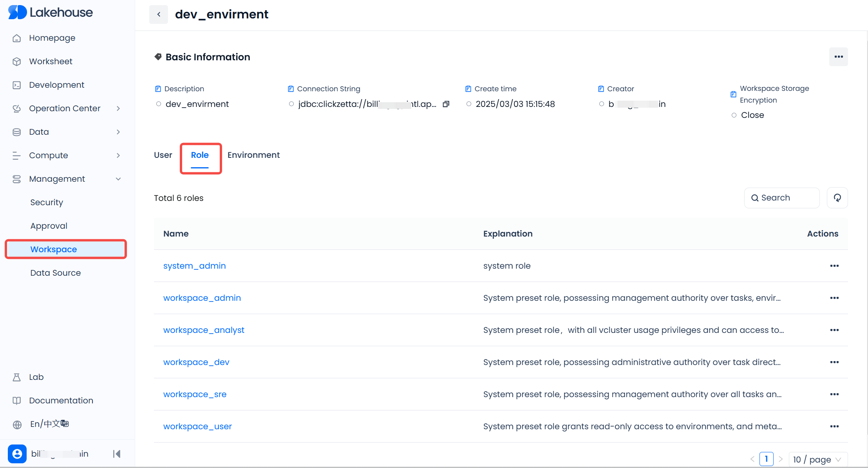Open actions menu for system_admin role
868x468 pixels.
click(x=834, y=266)
